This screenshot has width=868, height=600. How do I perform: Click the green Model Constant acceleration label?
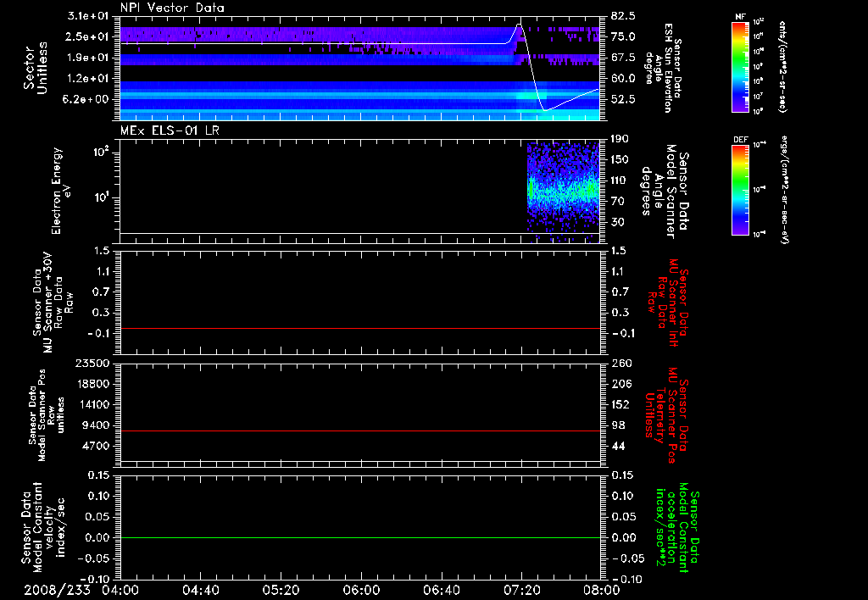point(676,527)
